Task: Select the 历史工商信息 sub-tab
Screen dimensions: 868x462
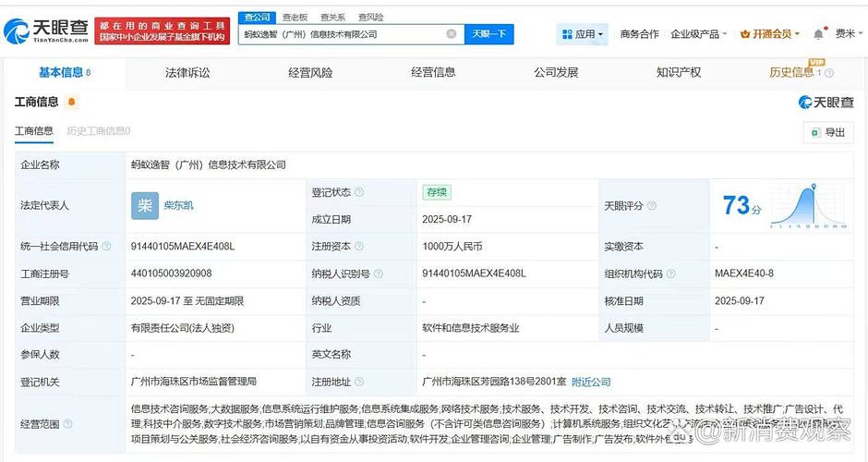Action: tap(99, 130)
